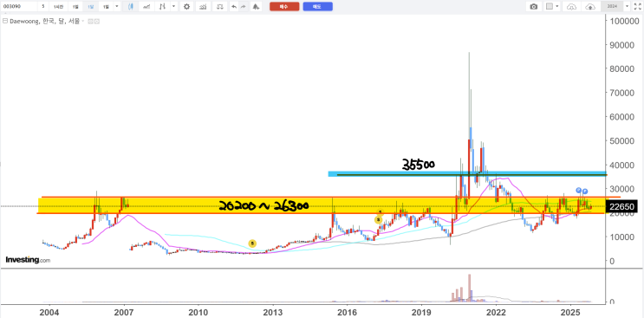Click the alert icon beside redo
This screenshot has width=644, height=318.
tap(256, 7)
